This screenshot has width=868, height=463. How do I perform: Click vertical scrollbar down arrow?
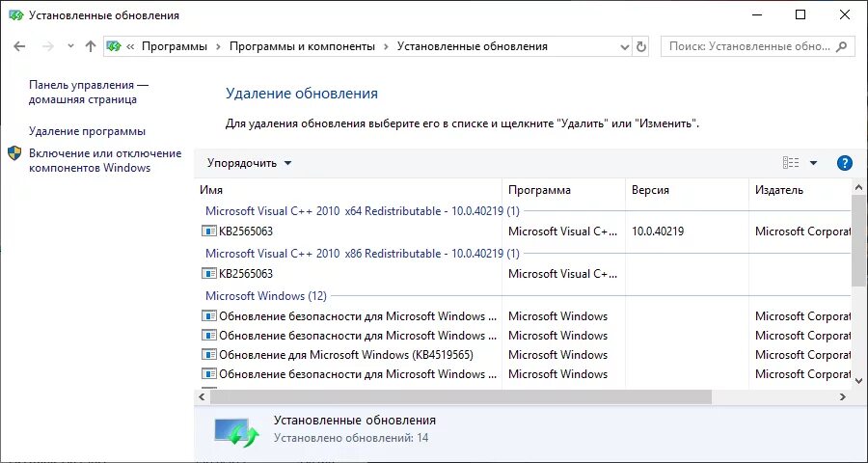click(858, 380)
